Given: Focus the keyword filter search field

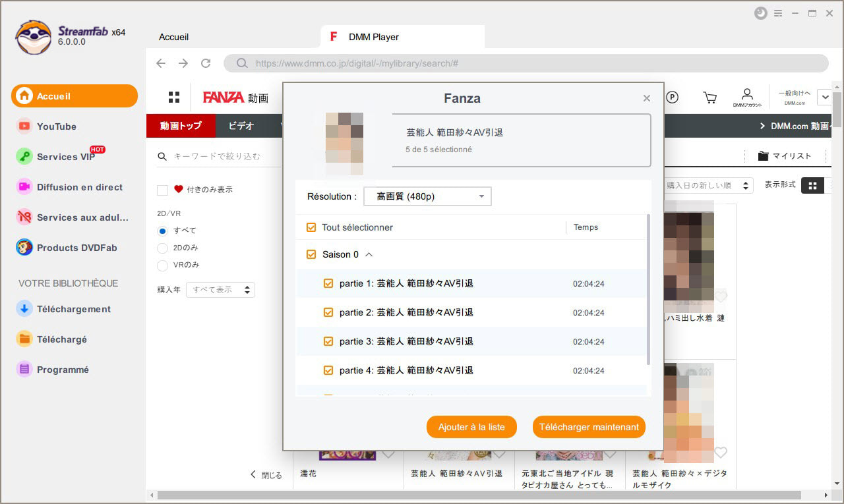Looking at the screenshot, I should [x=218, y=157].
